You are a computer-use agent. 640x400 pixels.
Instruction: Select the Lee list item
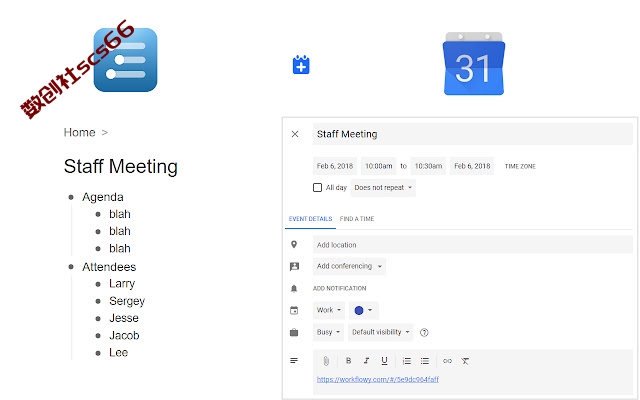tap(118, 353)
